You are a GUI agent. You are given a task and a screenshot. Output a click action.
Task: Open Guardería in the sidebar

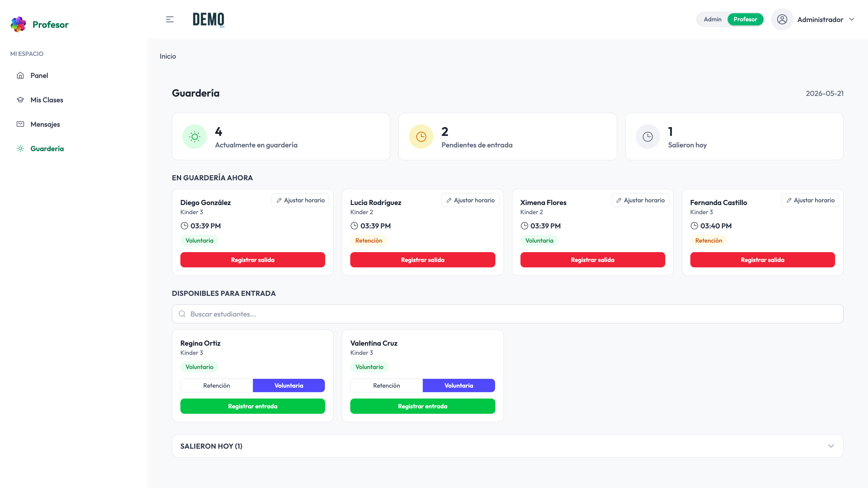coord(47,148)
